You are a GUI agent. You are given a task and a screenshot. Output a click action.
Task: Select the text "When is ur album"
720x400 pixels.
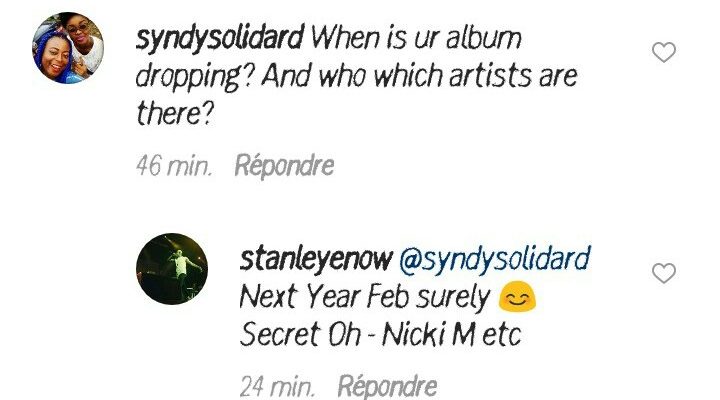coord(416,38)
